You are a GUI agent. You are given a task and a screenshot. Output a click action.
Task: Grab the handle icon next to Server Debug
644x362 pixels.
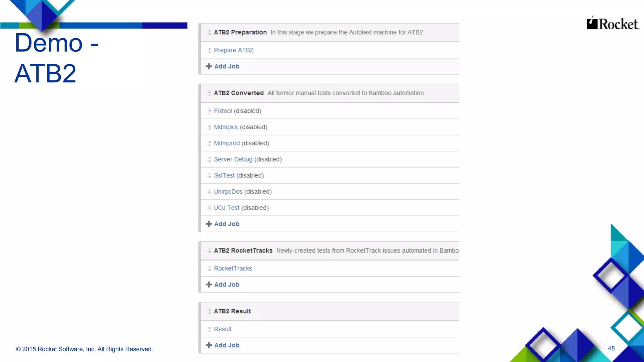[209, 159]
